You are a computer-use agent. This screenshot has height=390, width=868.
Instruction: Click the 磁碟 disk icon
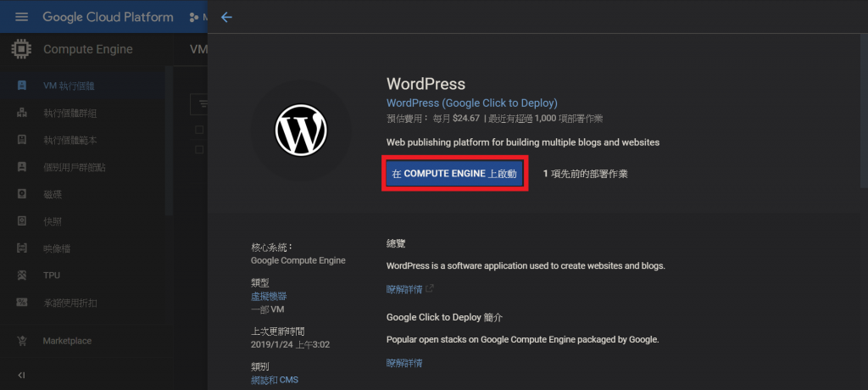21,194
